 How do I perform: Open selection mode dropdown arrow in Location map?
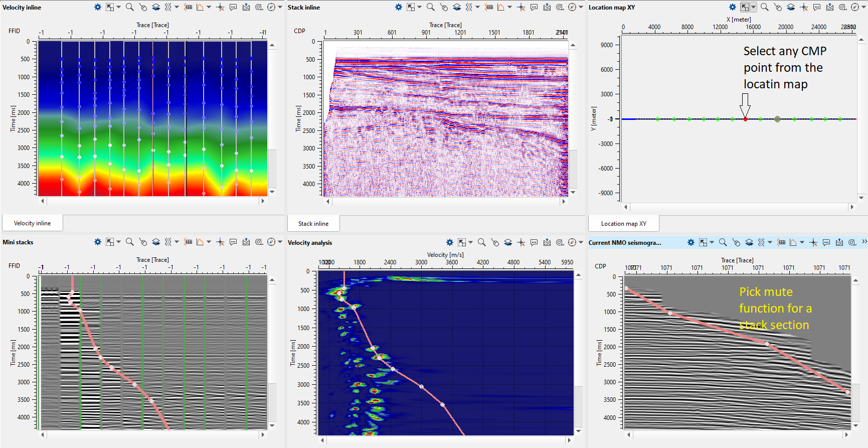pyautogui.click(x=753, y=7)
